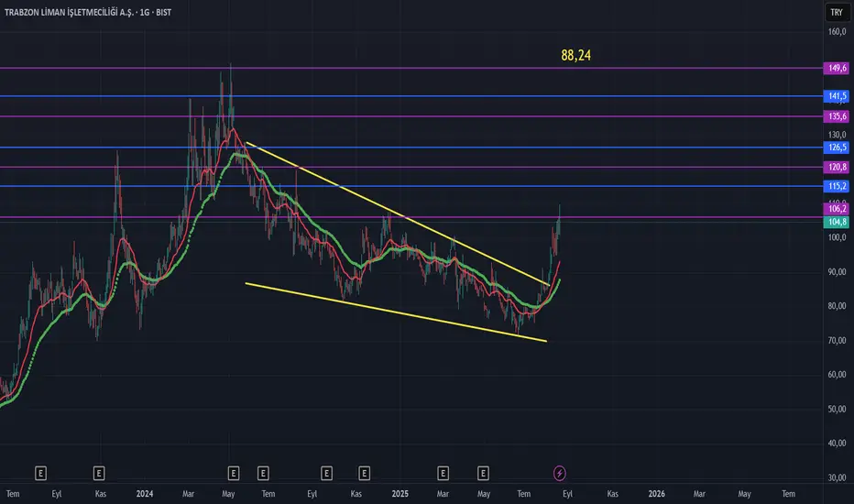Select the upper yellow descending trend line
This screenshot has height=504, width=854.
[x=398, y=214]
